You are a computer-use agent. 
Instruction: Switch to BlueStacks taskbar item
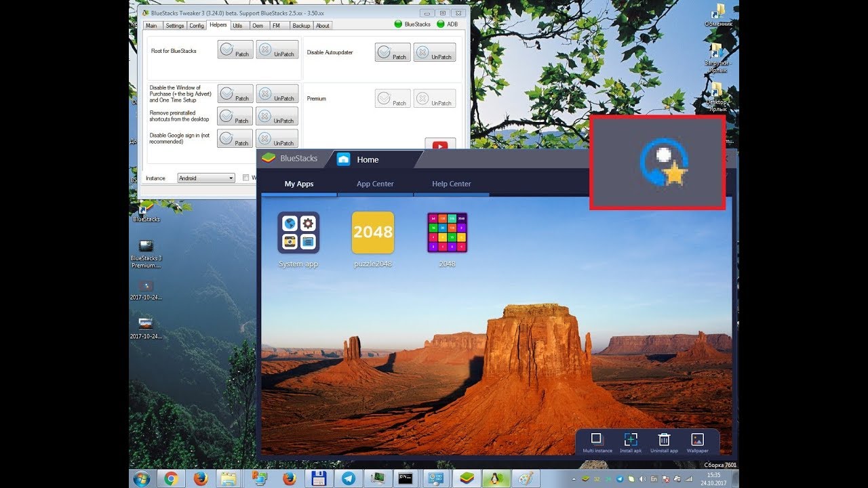click(x=466, y=479)
